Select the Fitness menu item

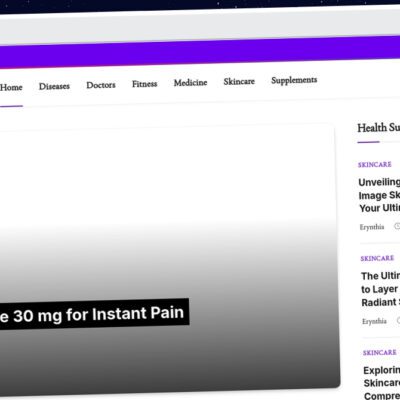[144, 84]
